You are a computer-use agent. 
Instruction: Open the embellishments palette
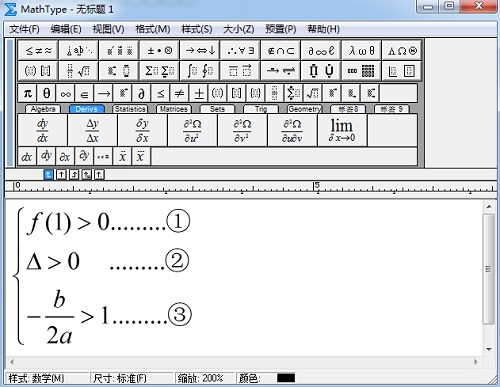point(119,51)
